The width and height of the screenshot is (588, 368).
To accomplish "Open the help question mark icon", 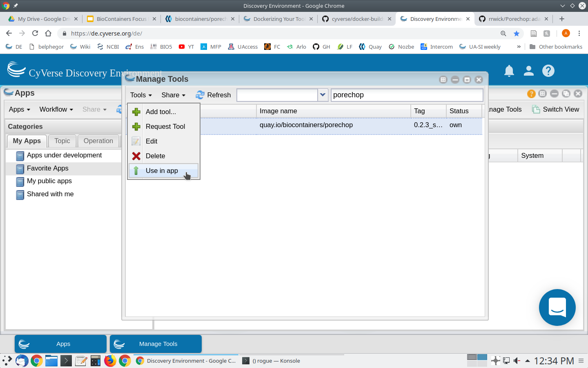I will (x=548, y=71).
